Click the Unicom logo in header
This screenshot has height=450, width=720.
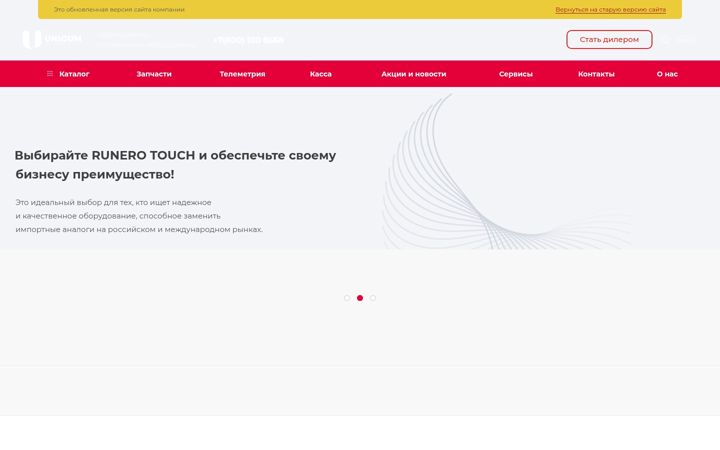(x=52, y=39)
